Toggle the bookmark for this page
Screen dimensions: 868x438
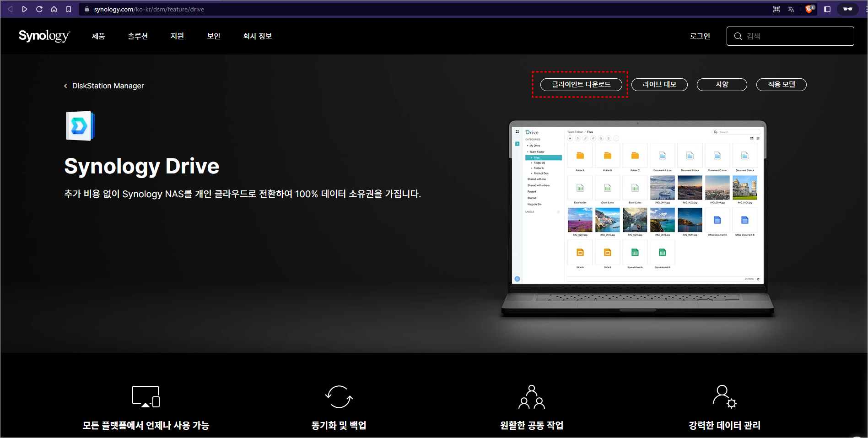(x=69, y=9)
